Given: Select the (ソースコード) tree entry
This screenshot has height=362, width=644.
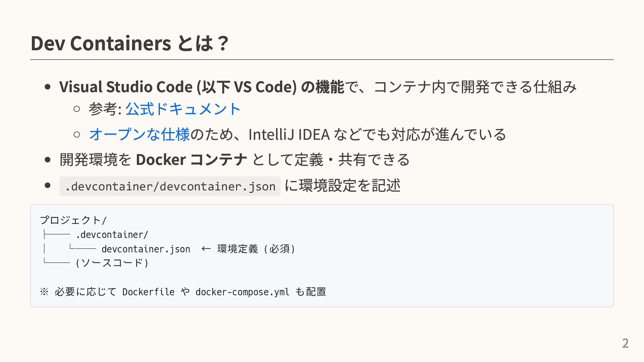Looking at the screenshot, I should coord(112,263).
